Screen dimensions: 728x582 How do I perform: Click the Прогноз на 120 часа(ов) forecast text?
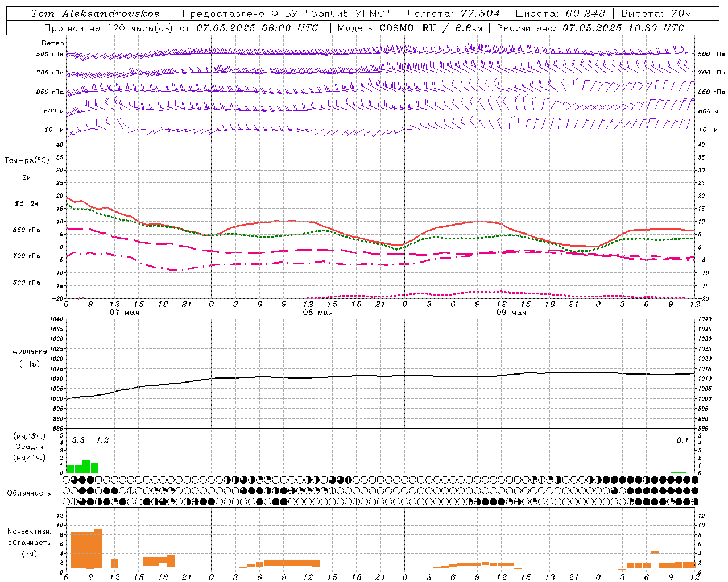coord(110,28)
